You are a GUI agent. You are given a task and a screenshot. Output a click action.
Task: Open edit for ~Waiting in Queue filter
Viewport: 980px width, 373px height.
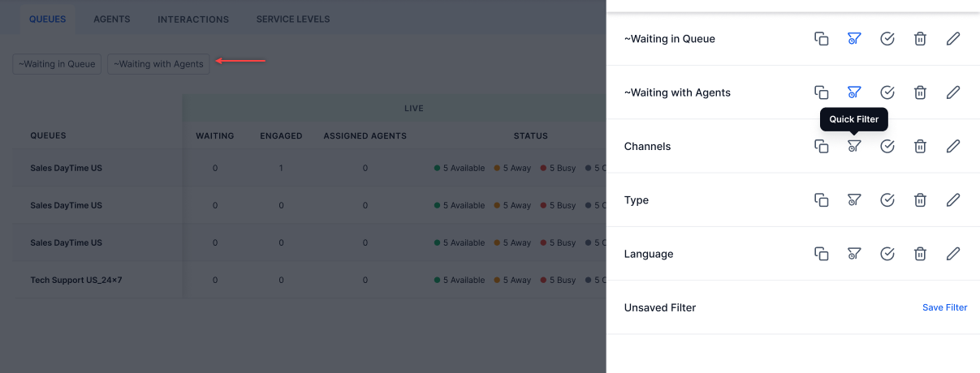coord(953,39)
